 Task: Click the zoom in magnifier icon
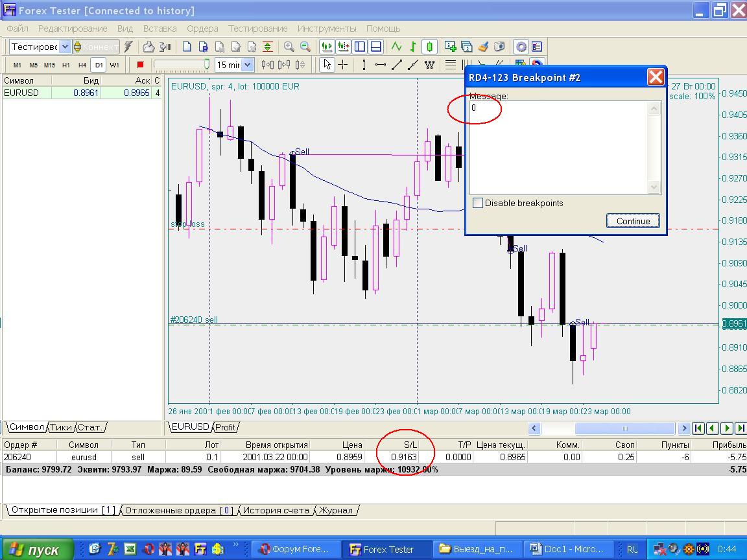click(x=289, y=47)
